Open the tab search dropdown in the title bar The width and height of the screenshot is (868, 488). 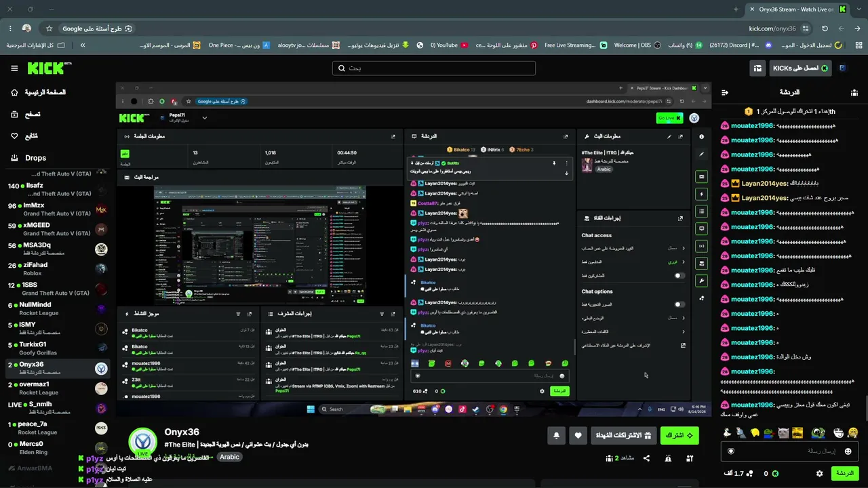pyautogui.click(x=858, y=9)
